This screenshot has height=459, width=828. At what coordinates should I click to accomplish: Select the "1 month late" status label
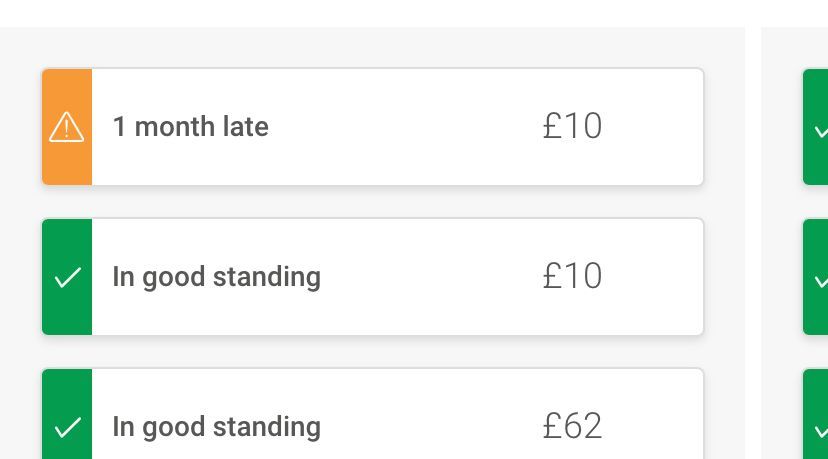[x=191, y=127]
